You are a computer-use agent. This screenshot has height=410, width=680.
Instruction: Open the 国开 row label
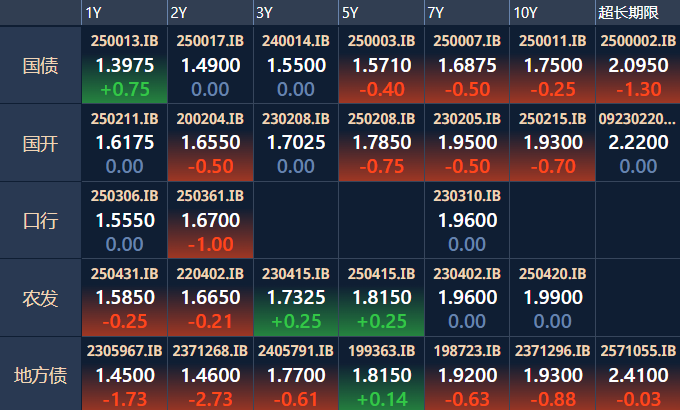point(40,143)
